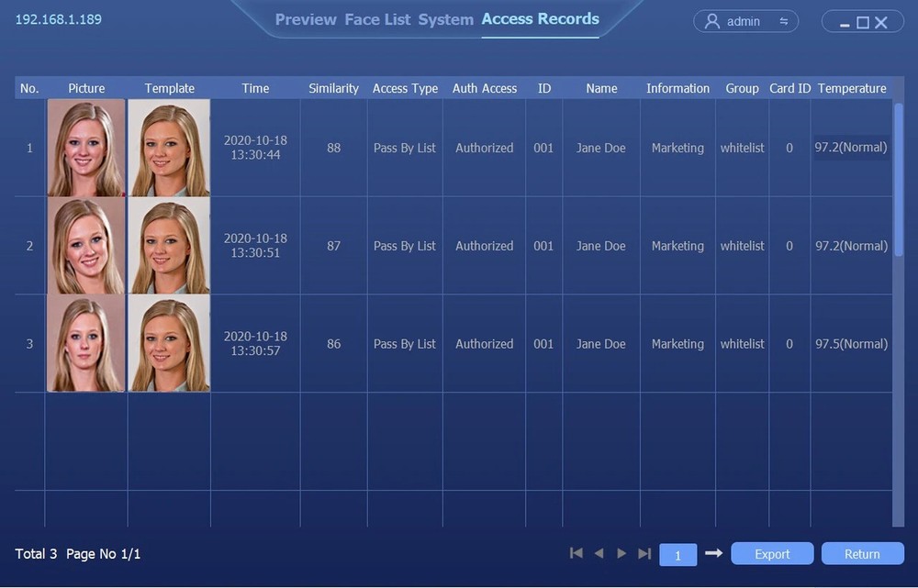Click the Total 3 record count text
This screenshot has width=918, height=588.
pos(37,553)
